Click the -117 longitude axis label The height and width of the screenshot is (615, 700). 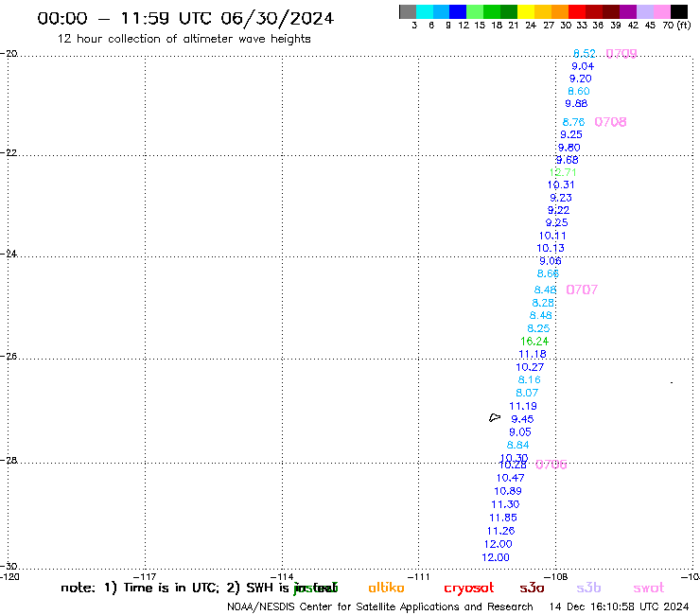145,576
